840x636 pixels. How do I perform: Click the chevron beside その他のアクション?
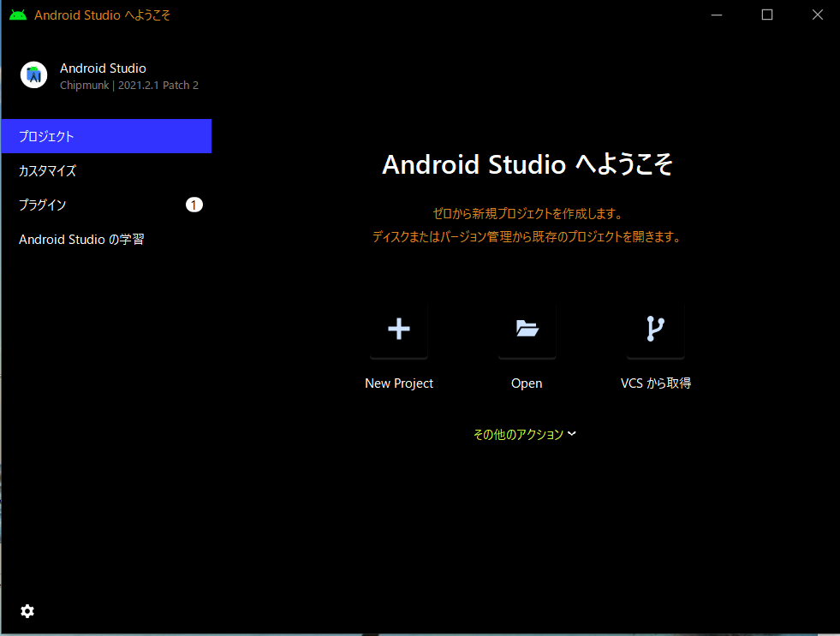(x=572, y=433)
